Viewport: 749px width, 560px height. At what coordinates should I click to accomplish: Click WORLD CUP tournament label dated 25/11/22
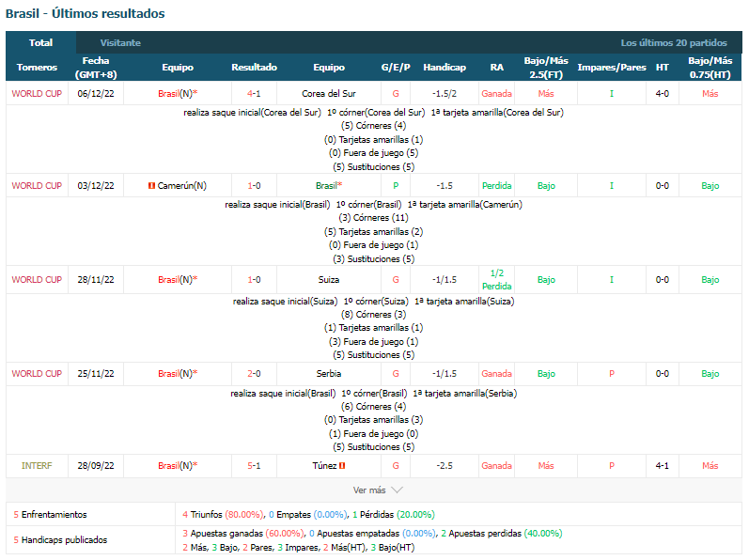[37, 374]
